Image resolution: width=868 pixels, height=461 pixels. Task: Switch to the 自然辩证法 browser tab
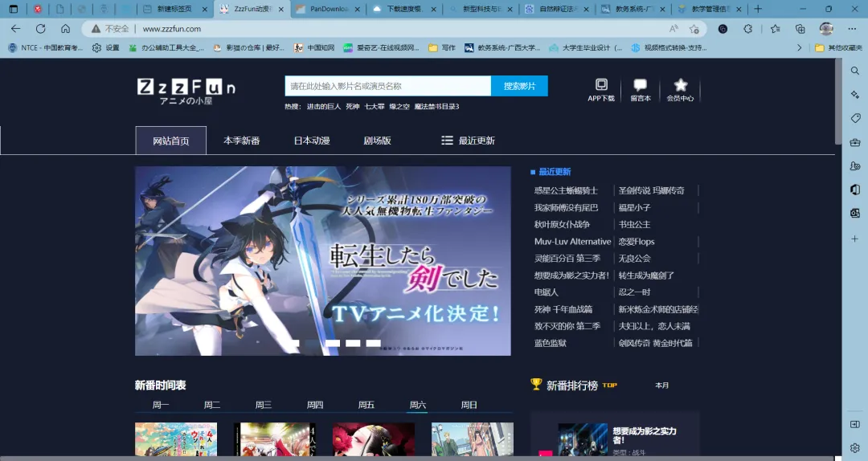556,9
